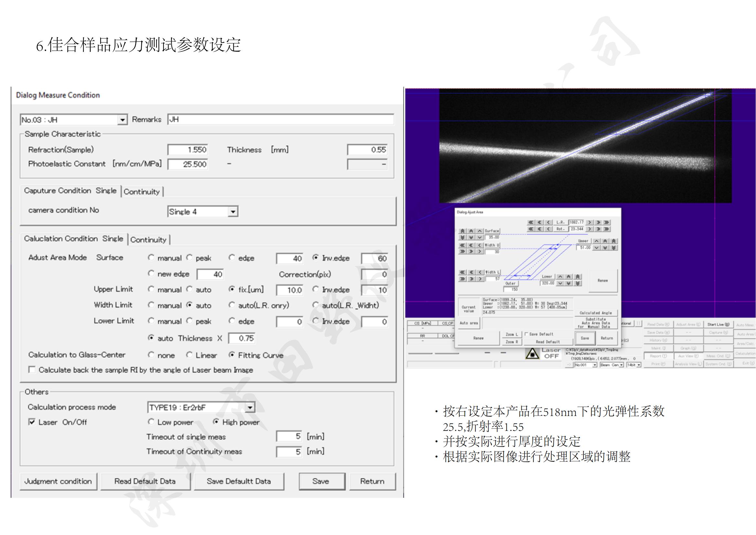Tick Save Default in Adjust Area dialog

(527, 334)
